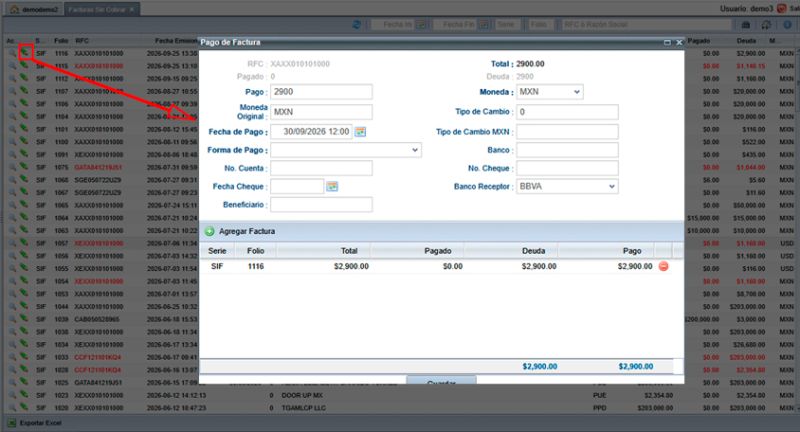
Task: Sort dialog grid by Serie column header
Action: (x=217, y=251)
